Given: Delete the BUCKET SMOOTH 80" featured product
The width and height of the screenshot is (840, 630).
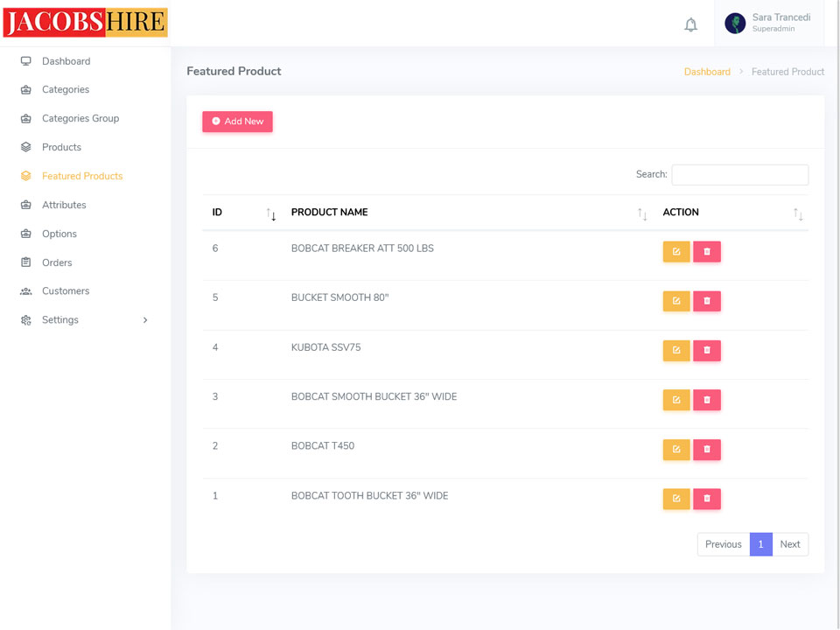Looking at the screenshot, I should (x=707, y=301).
